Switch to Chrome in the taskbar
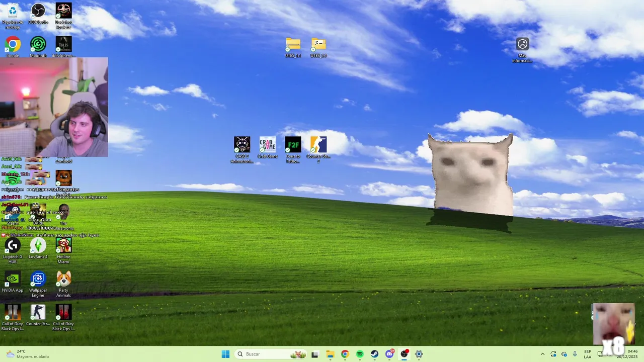 click(345, 354)
